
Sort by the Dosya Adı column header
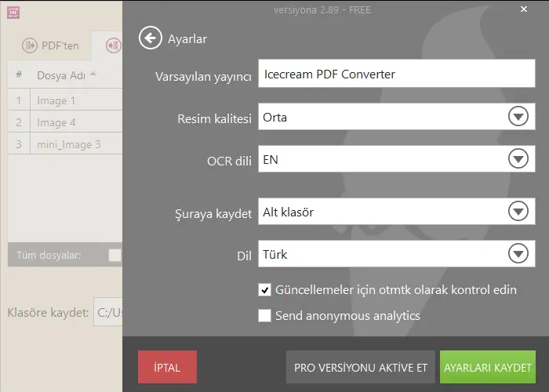pyautogui.click(x=66, y=75)
